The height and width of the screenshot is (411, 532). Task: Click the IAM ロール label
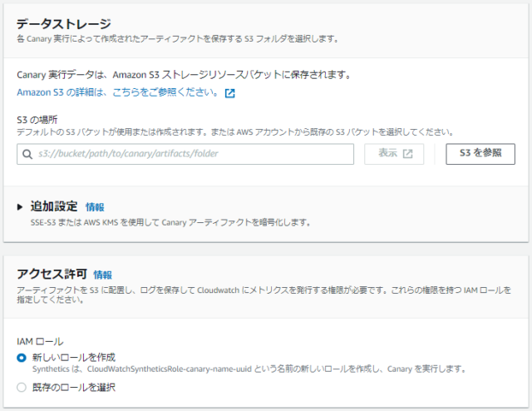coord(40,341)
